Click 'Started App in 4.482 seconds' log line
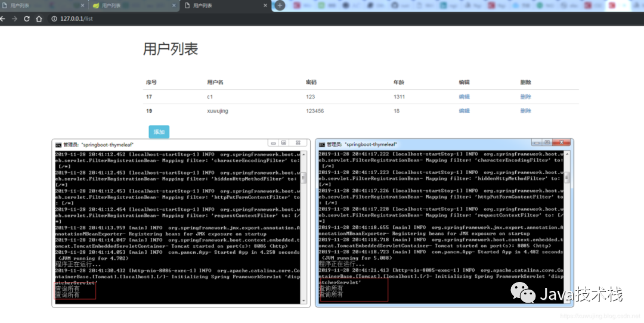 click(441, 252)
